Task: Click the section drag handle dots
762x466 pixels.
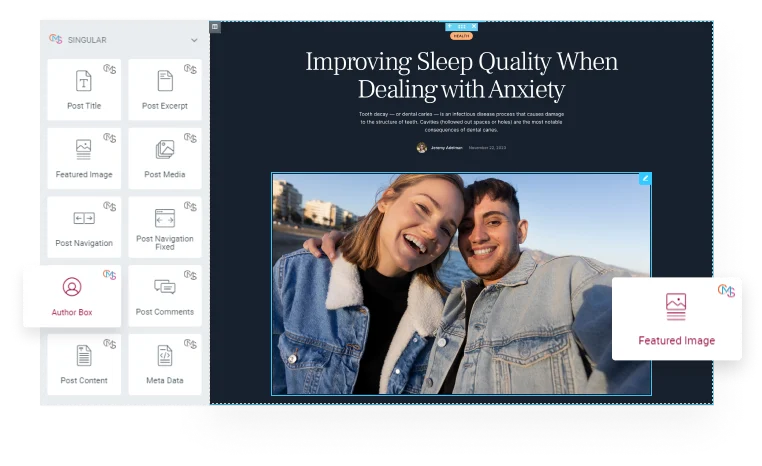Action: [x=462, y=26]
